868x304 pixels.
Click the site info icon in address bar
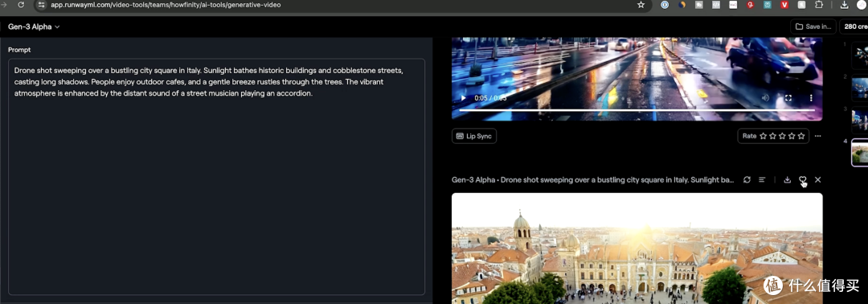tap(42, 5)
